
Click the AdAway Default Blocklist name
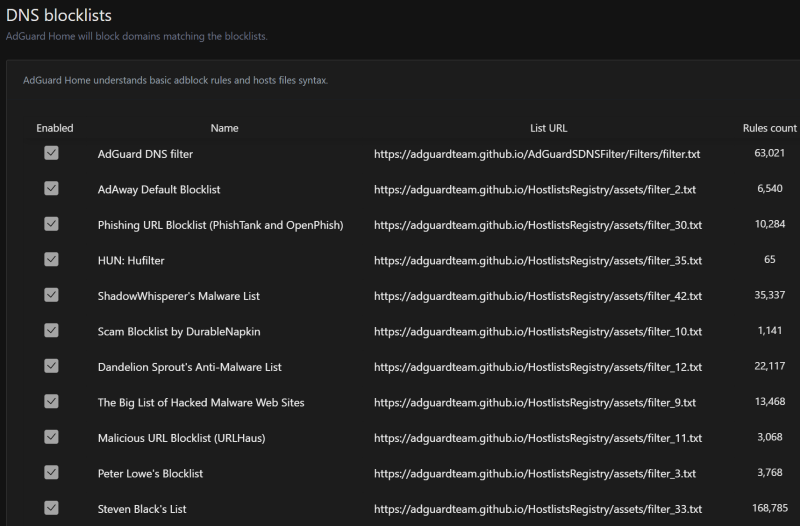[x=159, y=189]
